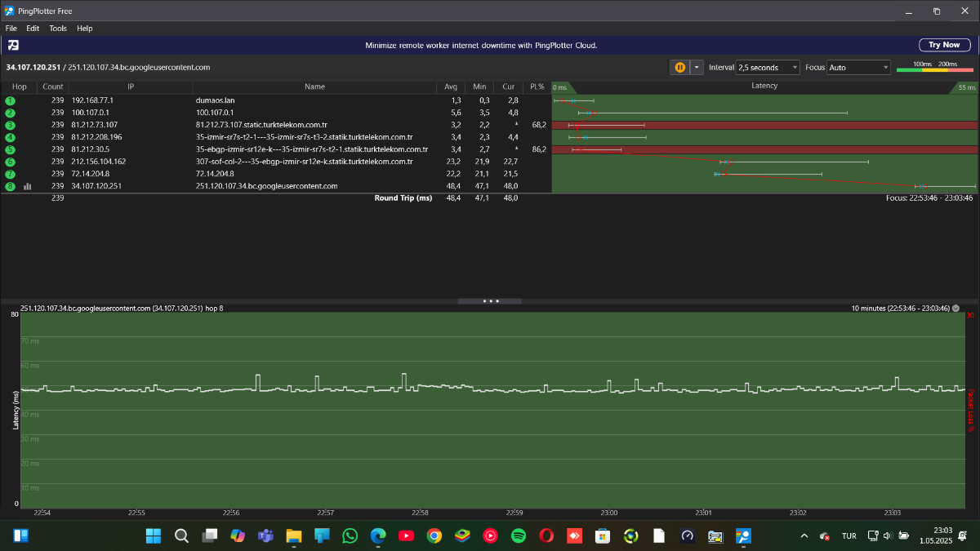The height and width of the screenshot is (551, 980).
Task: Select the IP cell 81.212.73.107
Action: [95, 125]
